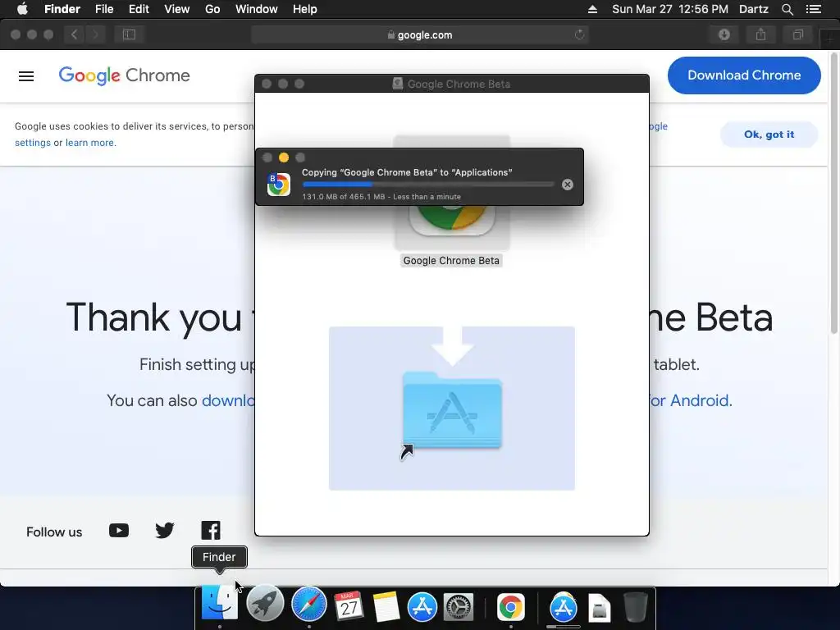The height and width of the screenshot is (630, 840).
Task: Open Google Chrome icon in Dock
Action: pyautogui.click(x=510, y=607)
